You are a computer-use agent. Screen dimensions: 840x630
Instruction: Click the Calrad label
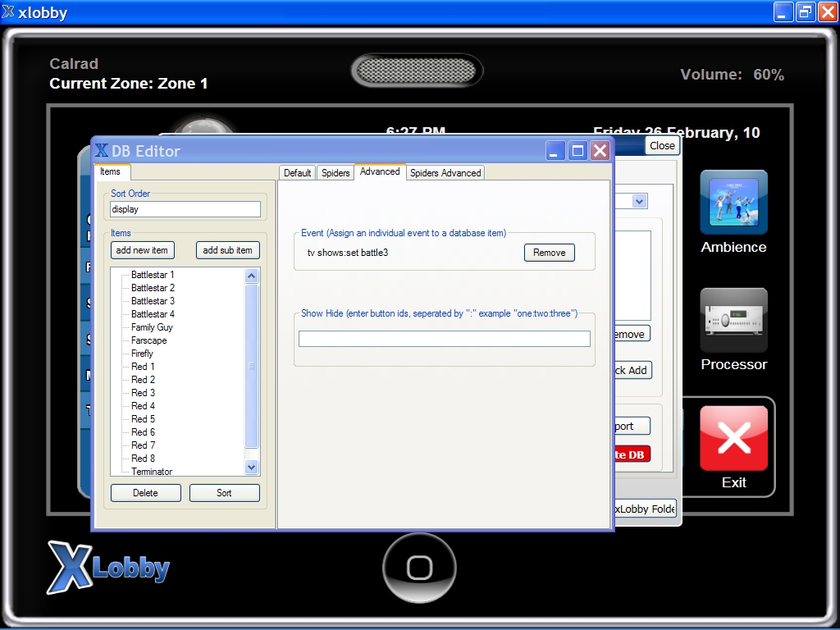[x=74, y=64]
